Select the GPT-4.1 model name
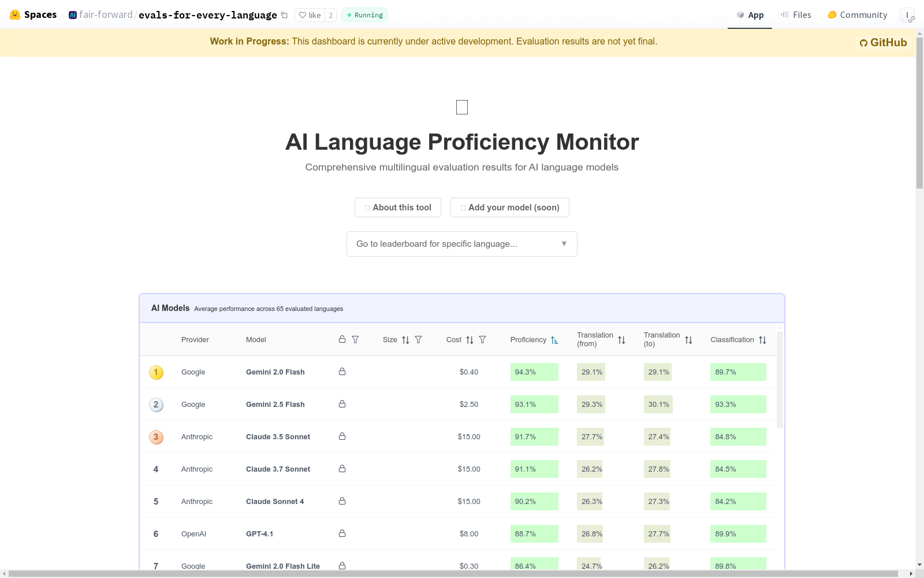Viewport: 924px width, 578px height. pyautogui.click(x=259, y=534)
